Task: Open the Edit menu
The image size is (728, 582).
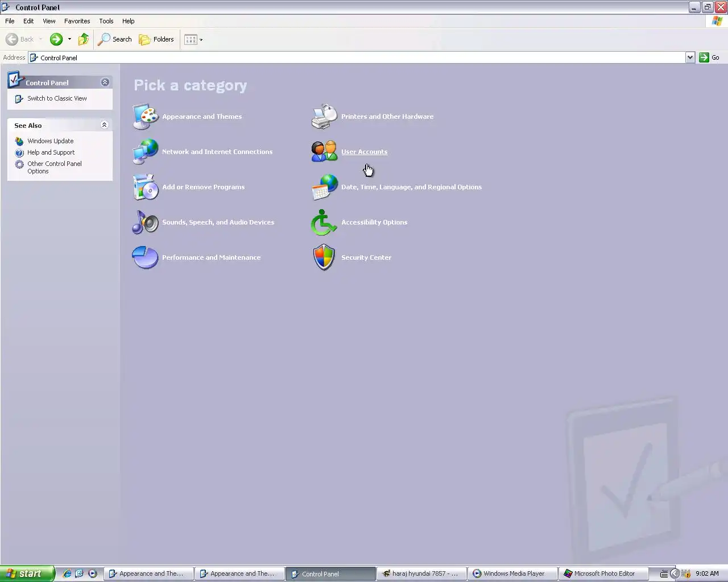Action: [28, 21]
